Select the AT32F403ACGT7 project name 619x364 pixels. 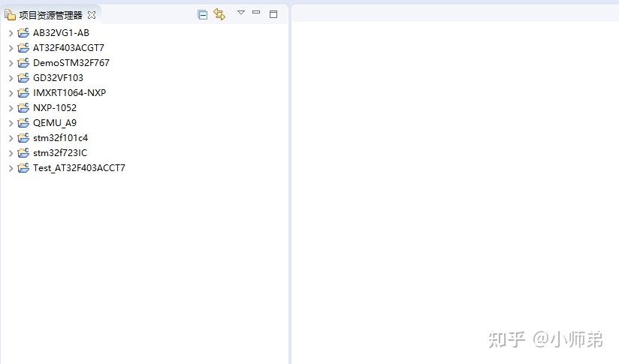(68, 48)
